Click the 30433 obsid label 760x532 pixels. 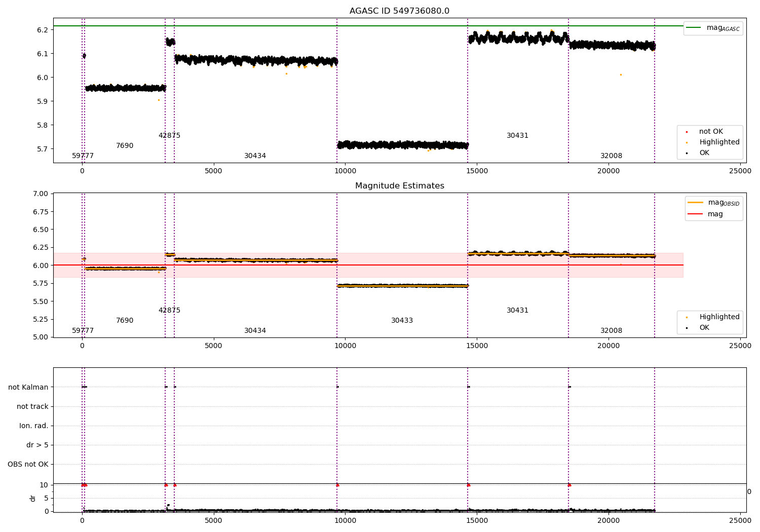[402, 321]
